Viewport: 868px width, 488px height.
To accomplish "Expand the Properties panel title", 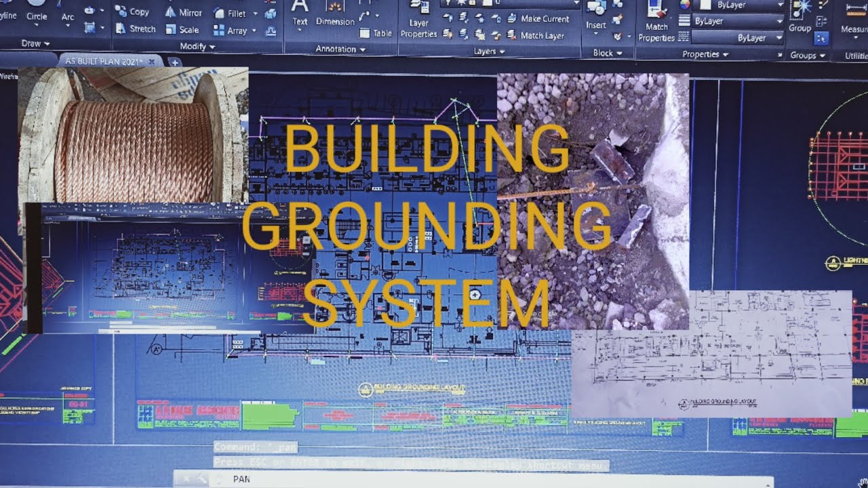I will click(x=705, y=54).
